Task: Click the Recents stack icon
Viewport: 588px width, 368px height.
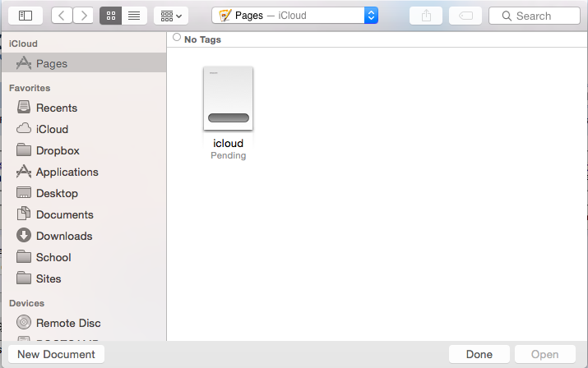Action: tap(24, 107)
